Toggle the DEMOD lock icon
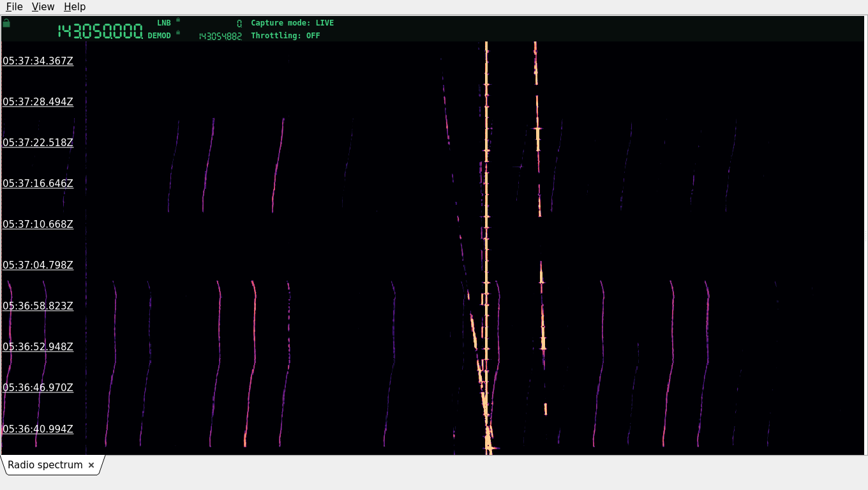 click(x=178, y=33)
